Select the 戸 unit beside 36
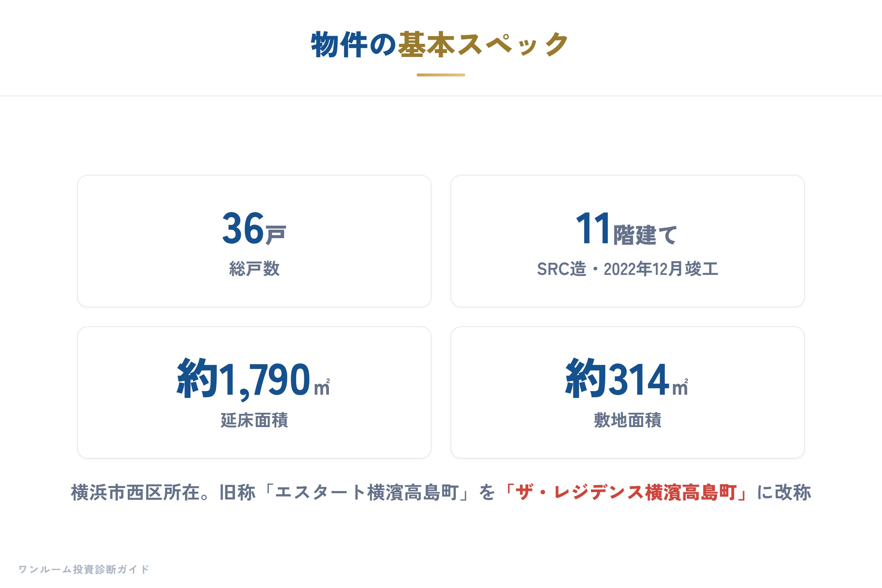882x588 pixels. tap(276, 235)
